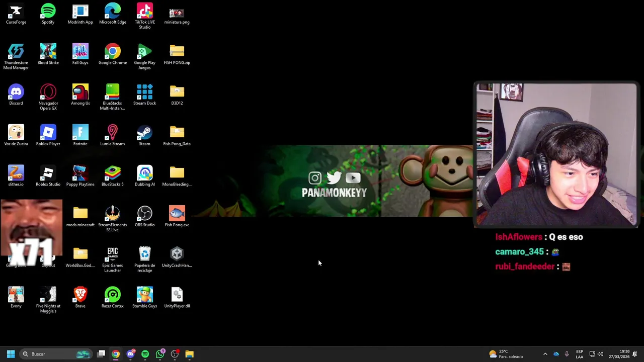Open the notifications bell icon
The image size is (644, 362).
[635, 354]
